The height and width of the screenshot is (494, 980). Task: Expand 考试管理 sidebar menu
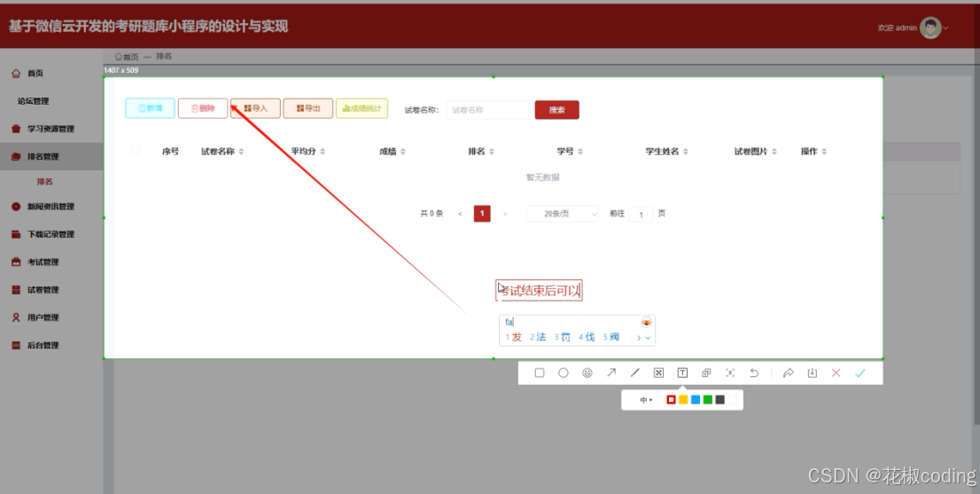coord(51,262)
